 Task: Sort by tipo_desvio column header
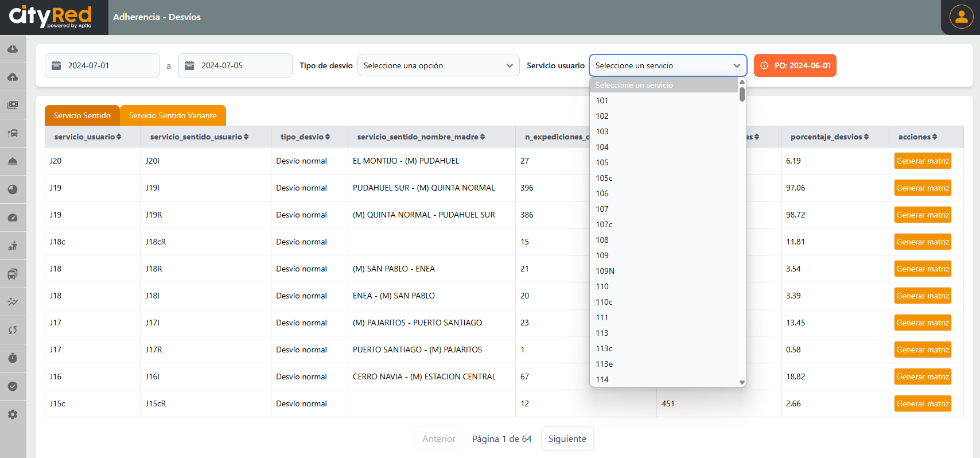click(305, 137)
